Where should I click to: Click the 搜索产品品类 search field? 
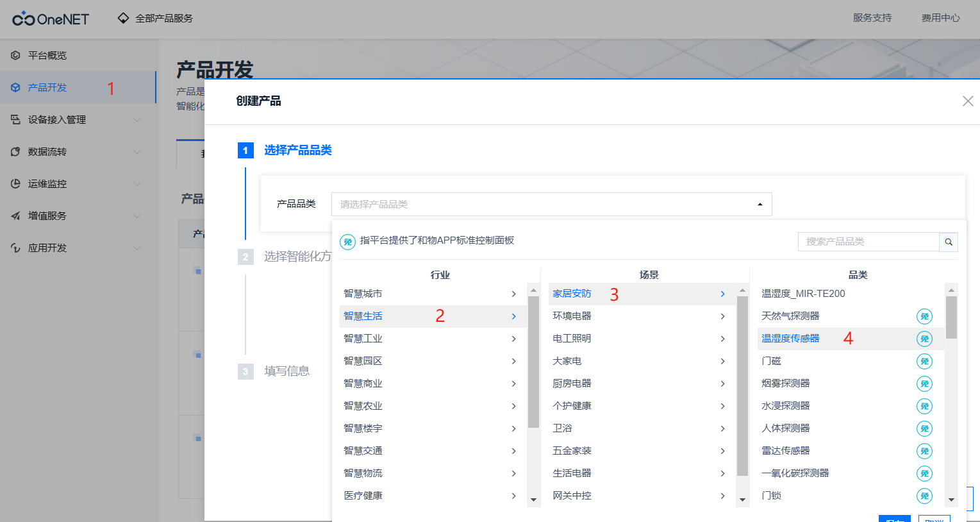[x=868, y=242]
